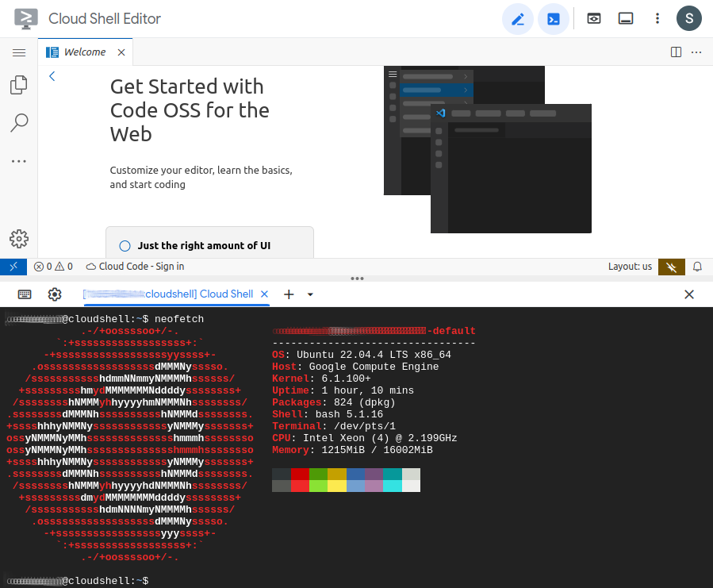Open terminal keyboard send-key icon

(25, 294)
